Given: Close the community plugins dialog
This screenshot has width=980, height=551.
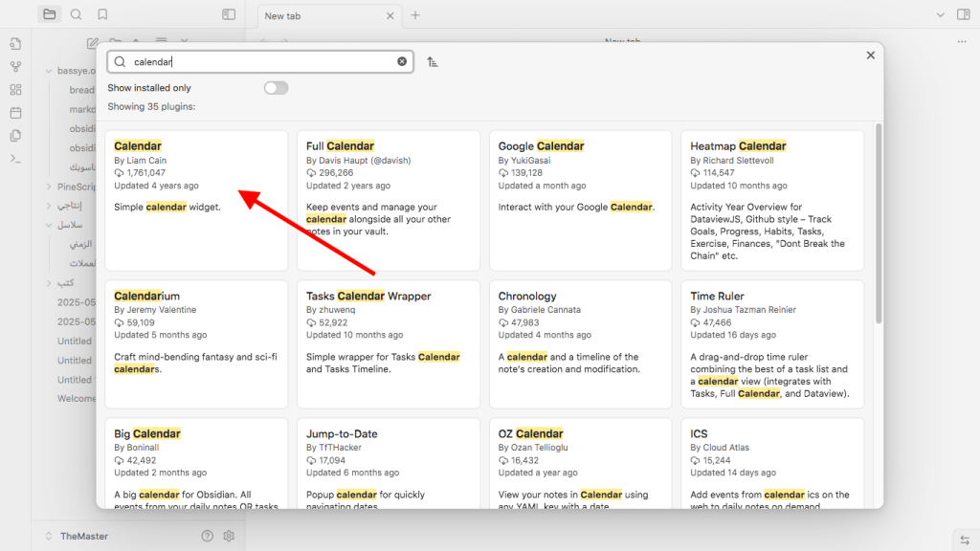Looking at the screenshot, I should tap(871, 55).
